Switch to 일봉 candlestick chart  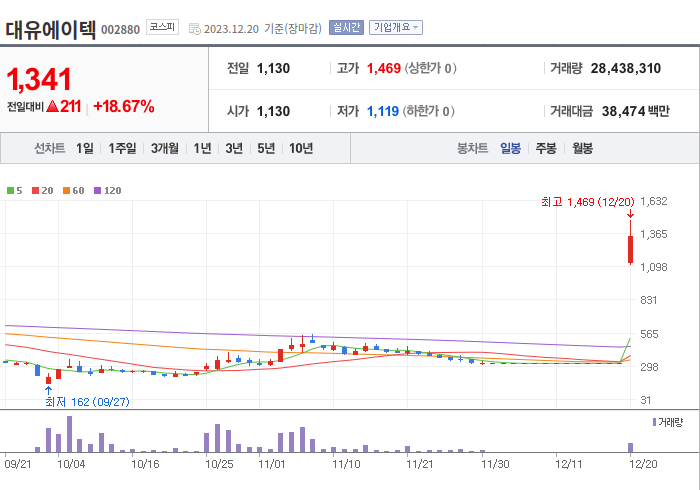pyautogui.click(x=510, y=148)
